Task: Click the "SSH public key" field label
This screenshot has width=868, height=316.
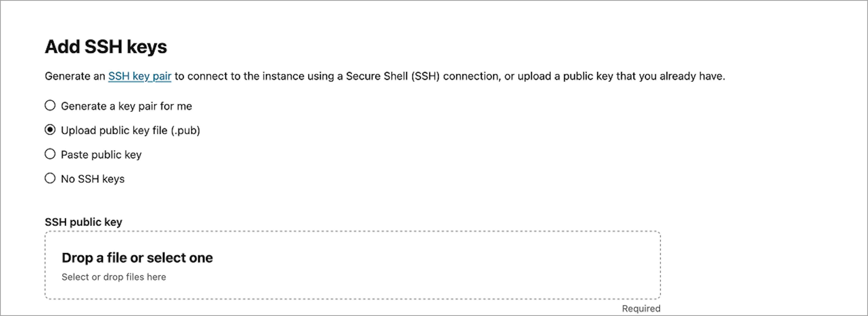Action: coord(83,222)
